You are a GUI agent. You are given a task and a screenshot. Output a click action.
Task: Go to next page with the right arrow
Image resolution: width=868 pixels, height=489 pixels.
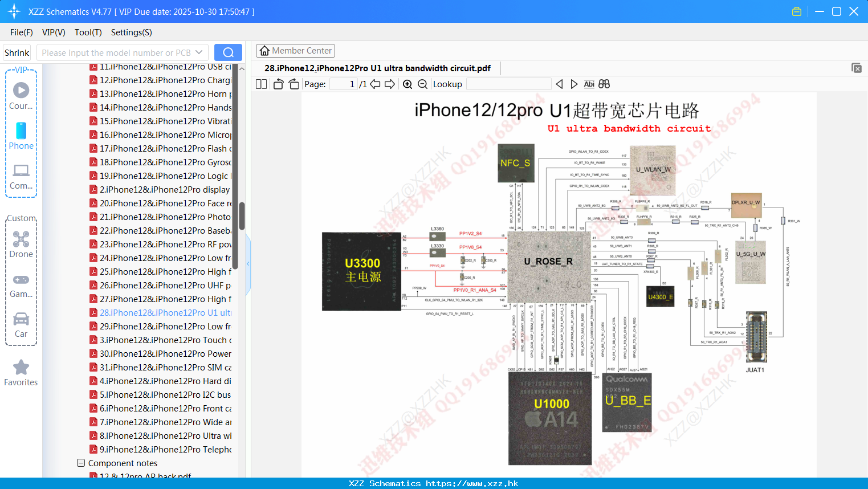(x=390, y=84)
